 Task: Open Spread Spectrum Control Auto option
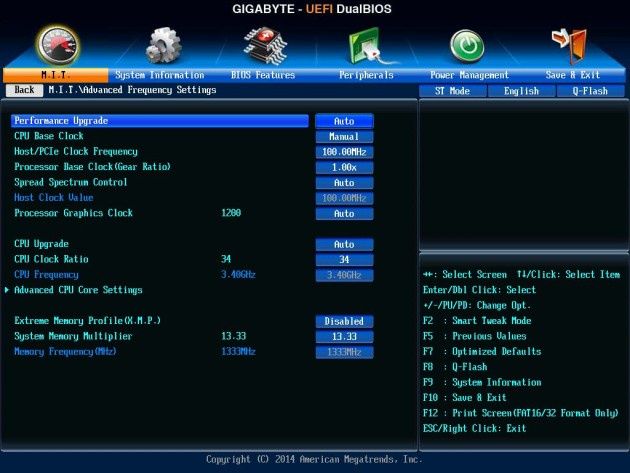(344, 183)
